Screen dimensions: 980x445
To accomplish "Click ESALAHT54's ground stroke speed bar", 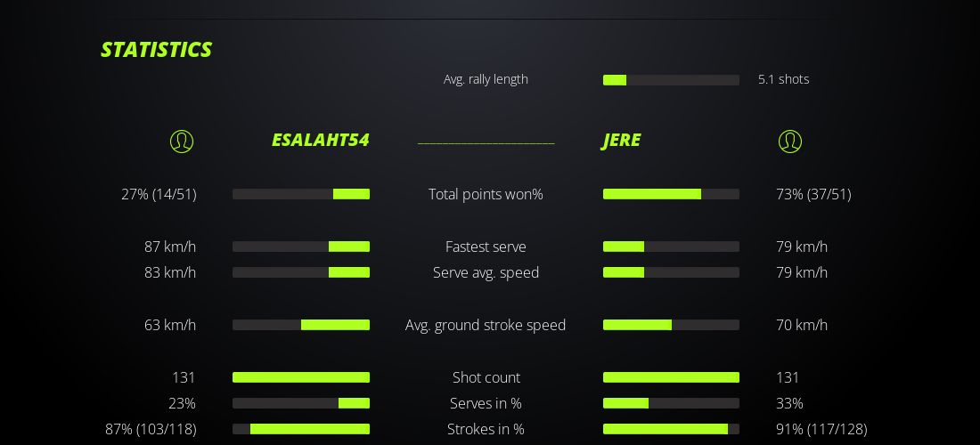I will [x=301, y=325].
